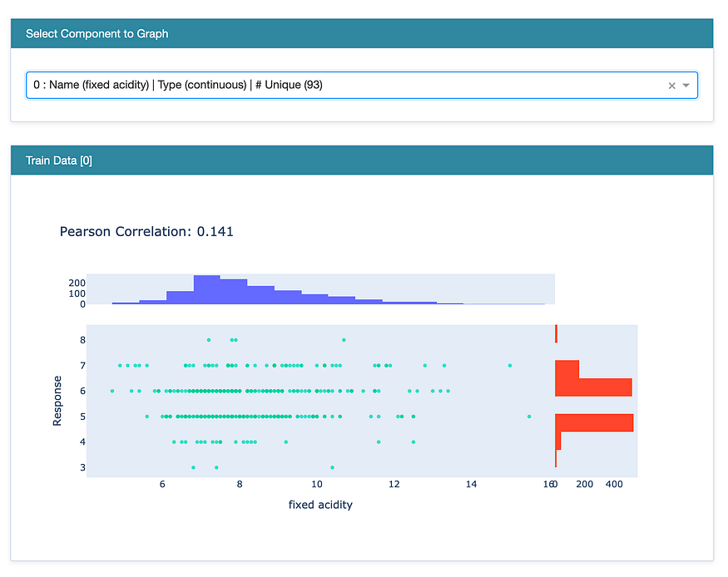Click the rightmost scatter point on row 8

[344, 340]
